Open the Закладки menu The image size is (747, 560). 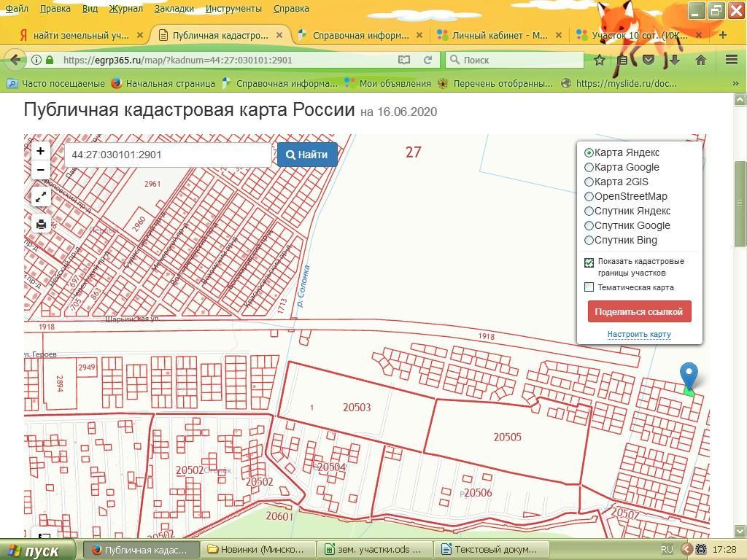(x=174, y=9)
